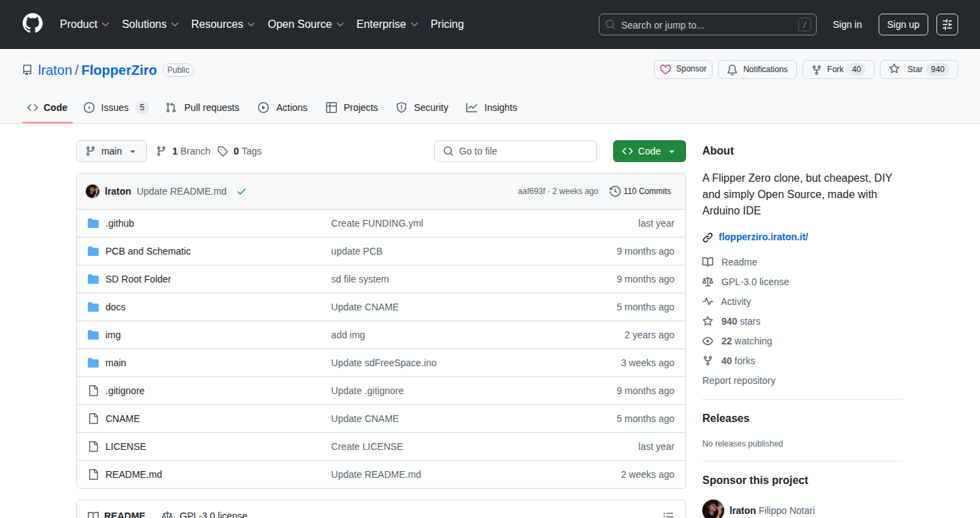Click the docs folder icon
The image size is (980, 518).
(93, 307)
